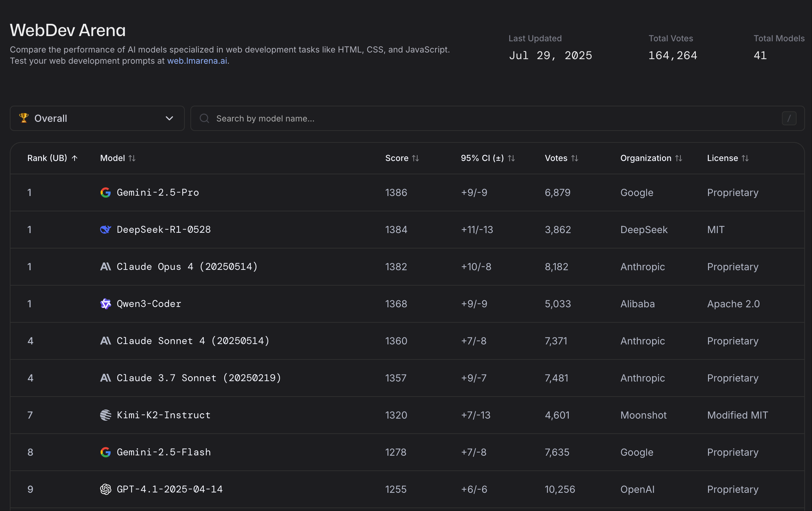Click the sort arrows next to 95% CI

[x=511, y=158]
